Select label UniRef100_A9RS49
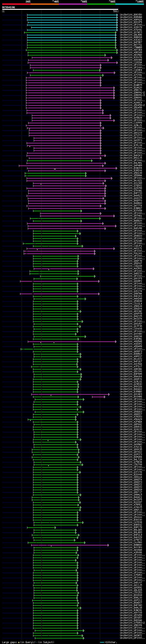Screen dimensions: 146x644 coord(131,53)
